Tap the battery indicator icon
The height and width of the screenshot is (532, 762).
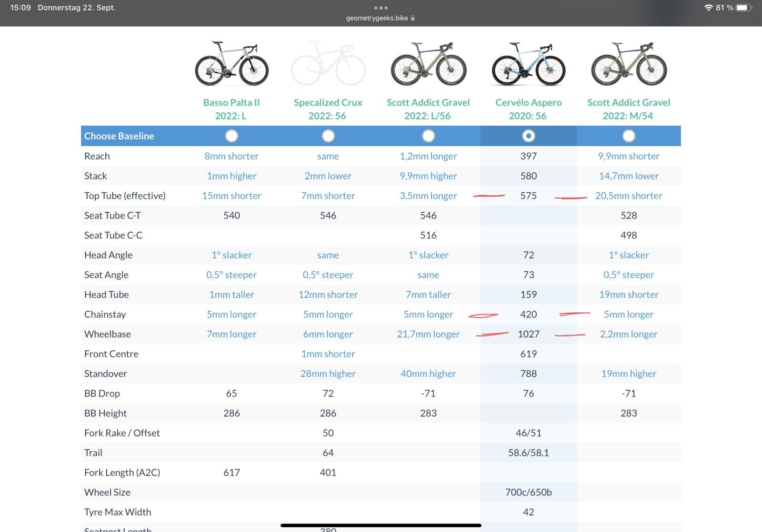coord(744,8)
